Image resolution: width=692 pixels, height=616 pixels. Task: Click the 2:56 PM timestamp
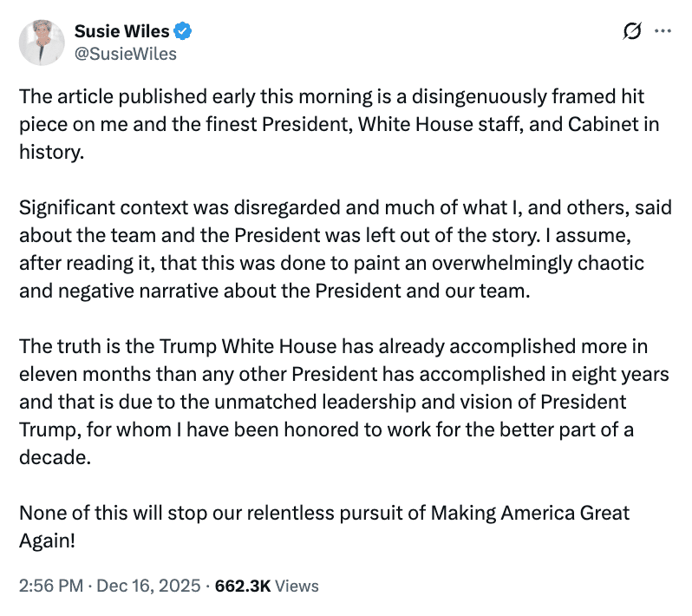click(x=51, y=586)
